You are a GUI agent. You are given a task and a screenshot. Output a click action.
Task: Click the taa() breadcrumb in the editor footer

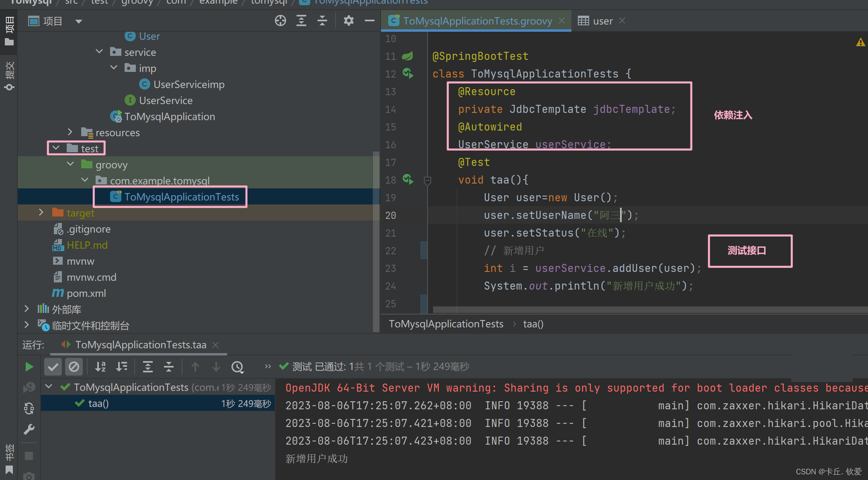pyautogui.click(x=533, y=324)
